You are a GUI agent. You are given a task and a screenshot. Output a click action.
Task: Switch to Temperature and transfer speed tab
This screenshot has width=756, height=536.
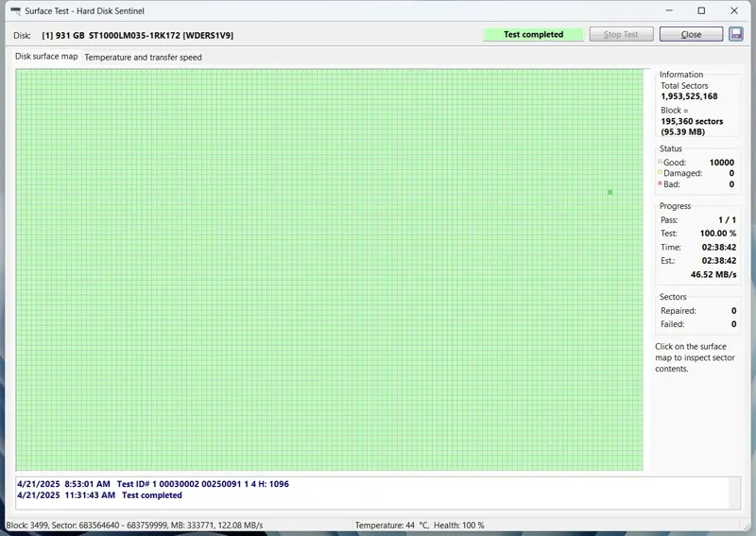tap(143, 57)
